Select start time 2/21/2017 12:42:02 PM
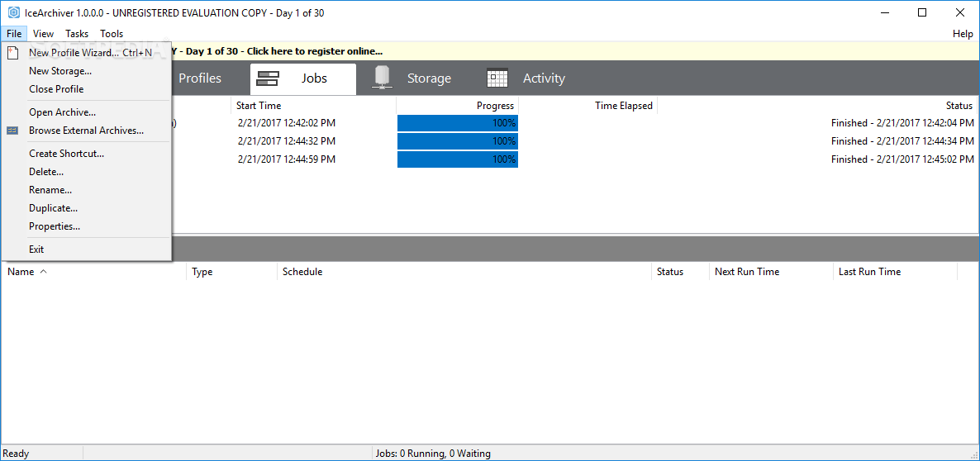 (286, 123)
